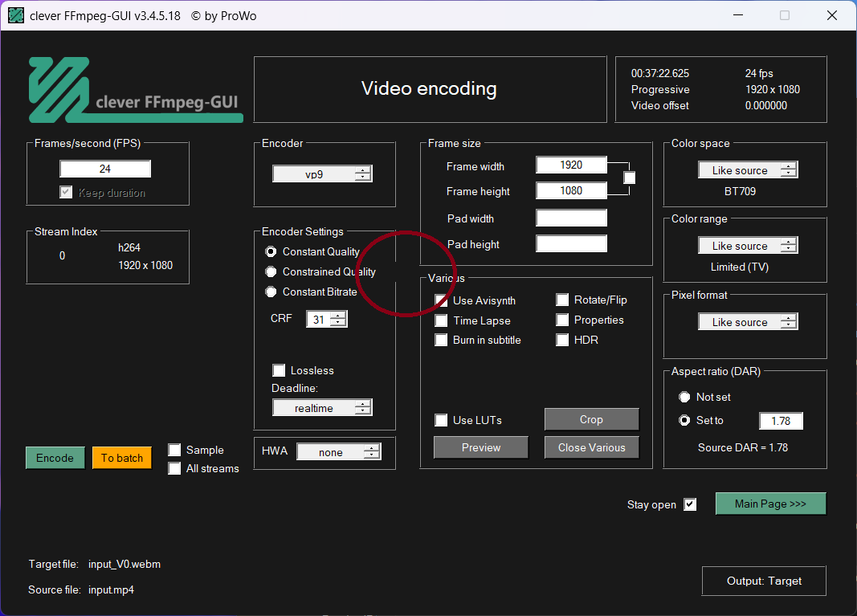
Task: Open the Crop tool
Action: [591, 419]
